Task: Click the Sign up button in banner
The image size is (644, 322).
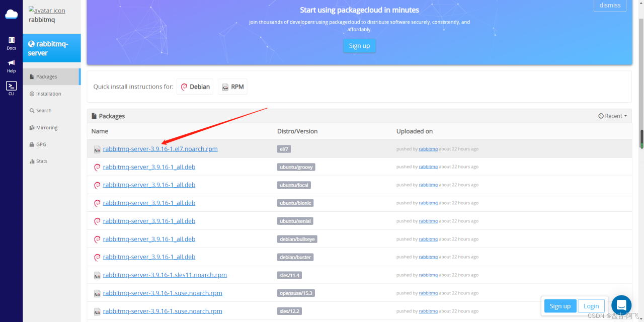Action: coord(359,46)
